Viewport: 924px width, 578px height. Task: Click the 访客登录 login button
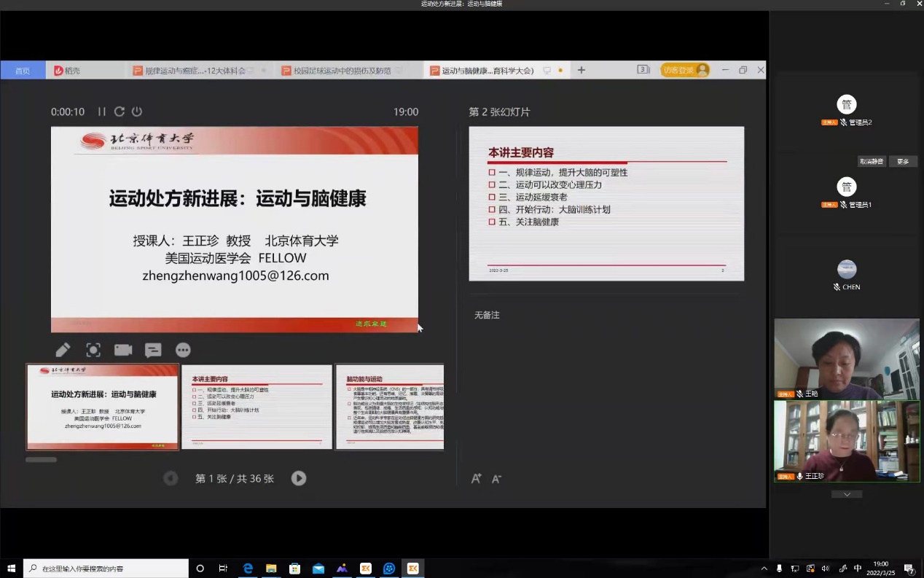pos(684,70)
